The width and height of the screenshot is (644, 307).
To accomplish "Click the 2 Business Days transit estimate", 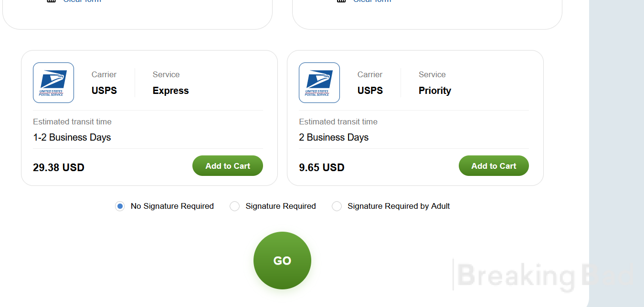I will coord(334,137).
